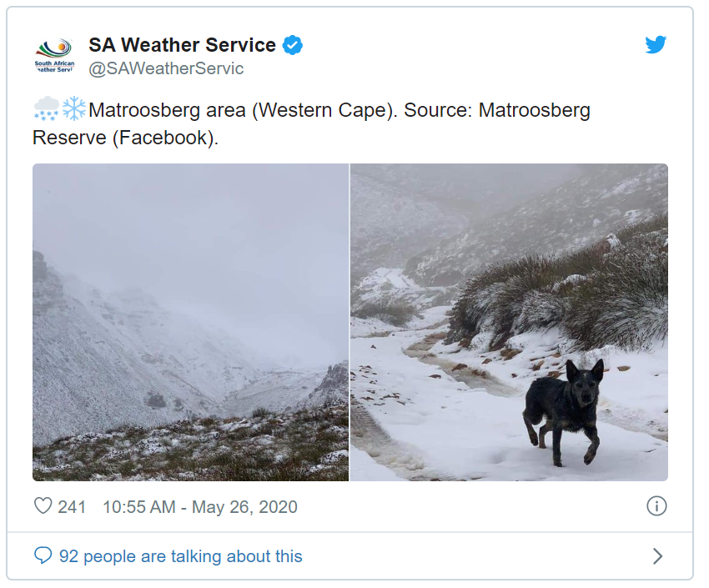This screenshot has height=588, width=709.
Task: Click the 241 likes count
Action: (72, 506)
